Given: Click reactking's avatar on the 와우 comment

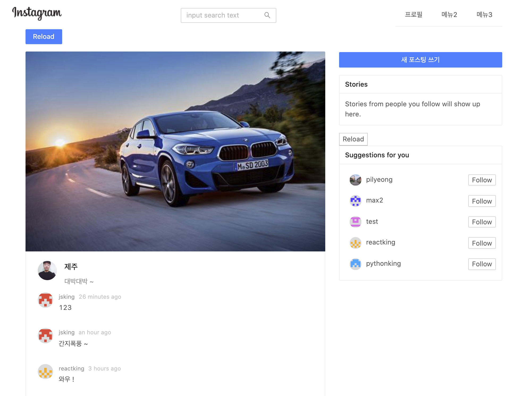Looking at the screenshot, I should click(x=45, y=372).
